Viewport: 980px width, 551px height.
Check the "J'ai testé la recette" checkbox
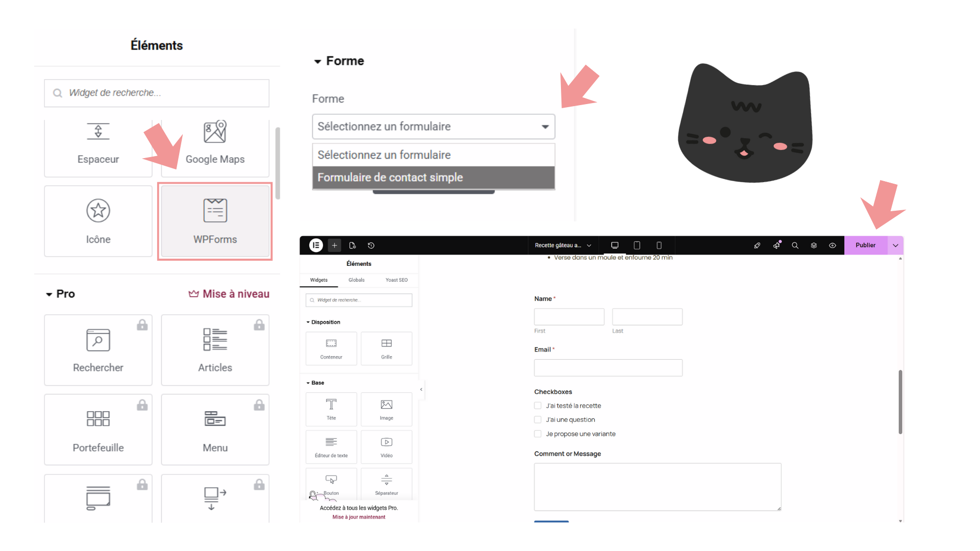click(537, 406)
